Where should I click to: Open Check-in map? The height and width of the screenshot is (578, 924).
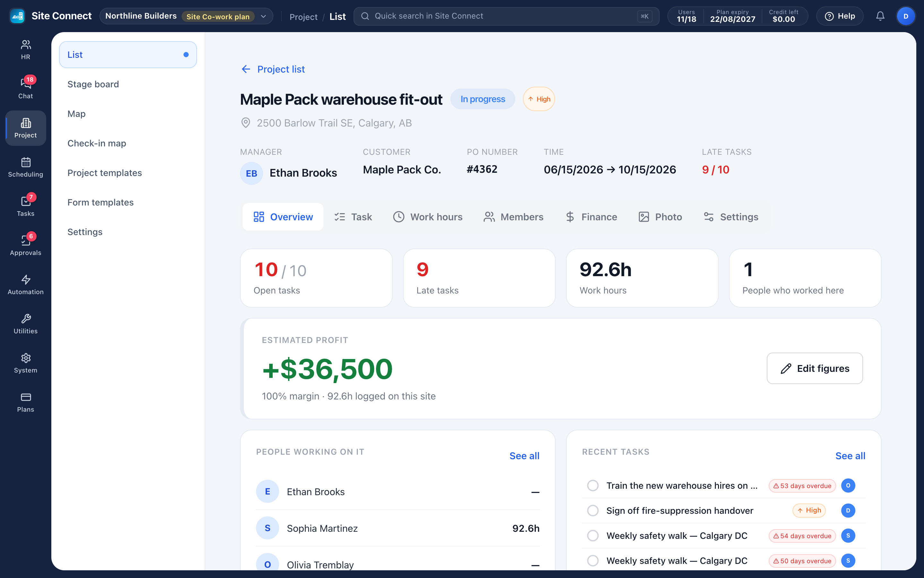pyautogui.click(x=128, y=143)
